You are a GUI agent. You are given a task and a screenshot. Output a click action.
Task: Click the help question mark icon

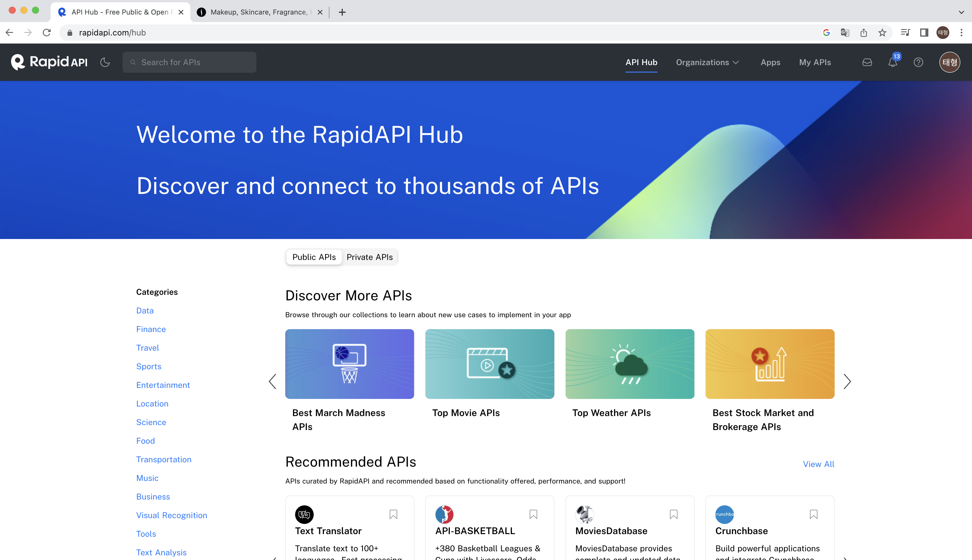[918, 62]
